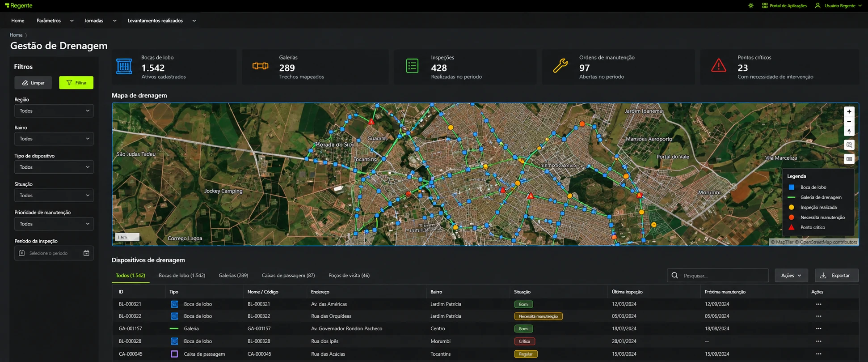Screen dimensions: 868x362
Task: Click the Necessita manutenção badge for BL-000322
Action: (x=538, y=316)
